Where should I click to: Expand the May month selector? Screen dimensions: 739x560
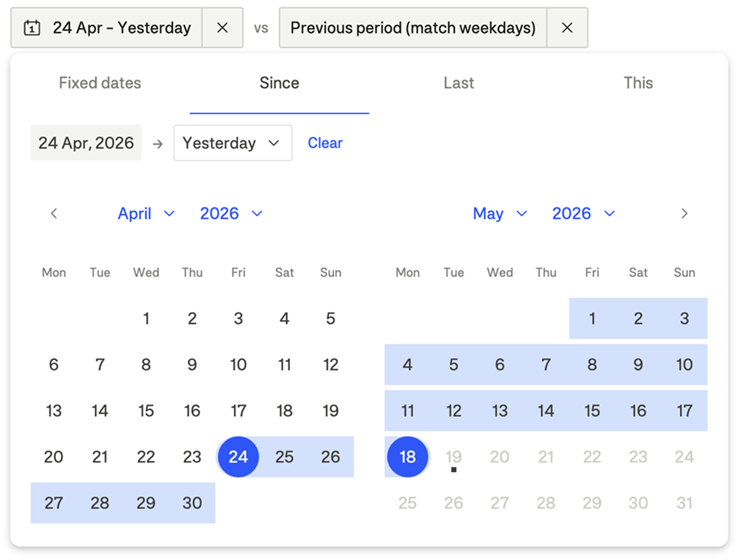click(499, 213)
